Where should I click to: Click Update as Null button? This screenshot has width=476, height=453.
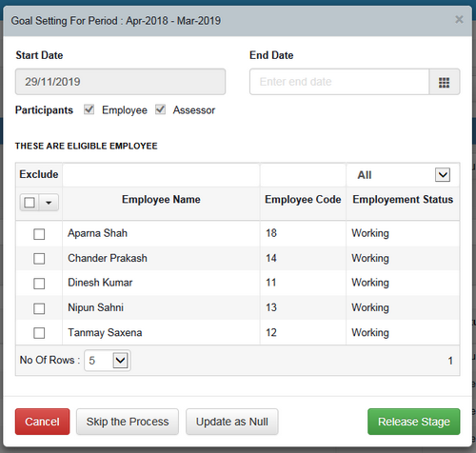232,422
